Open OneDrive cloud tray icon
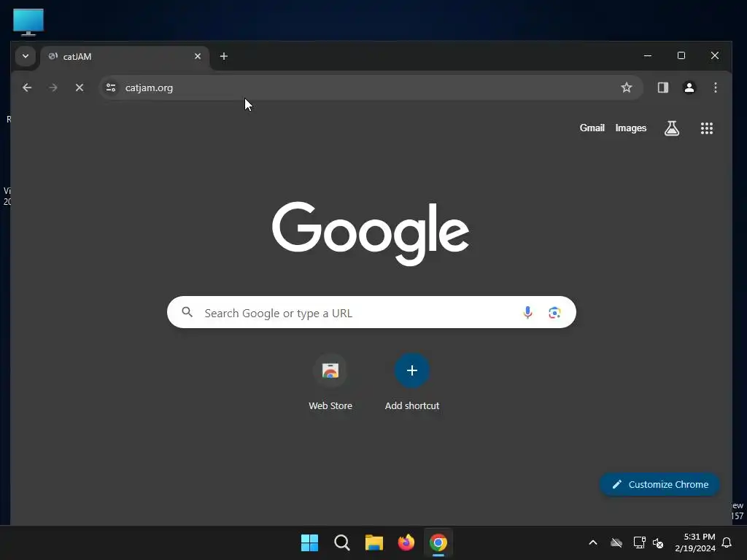Image resolution: width=747 pixels, height=560 pixels. click(x=616, y=542)
